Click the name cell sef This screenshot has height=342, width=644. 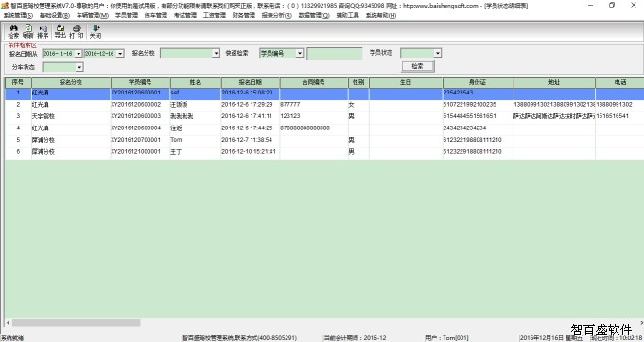tap(196, 94)
